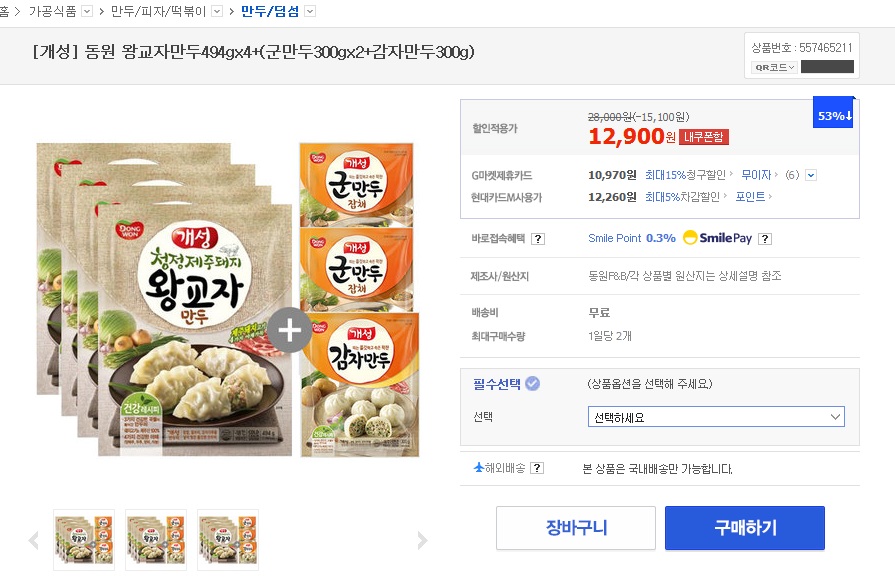895x582 pixels.
Task: Open the 선택하세요 product option dropdown
Action: click(x=715, y=417)
